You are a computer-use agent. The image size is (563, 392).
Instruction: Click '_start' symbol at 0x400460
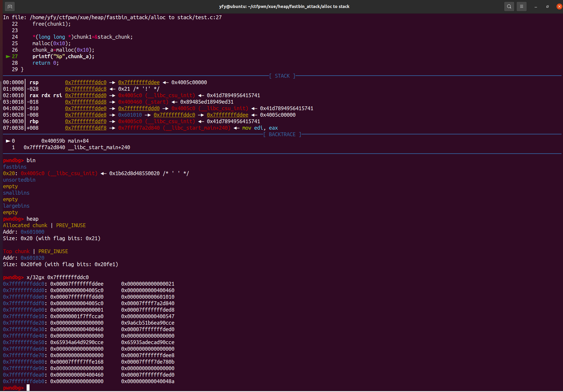pos(157,102)
